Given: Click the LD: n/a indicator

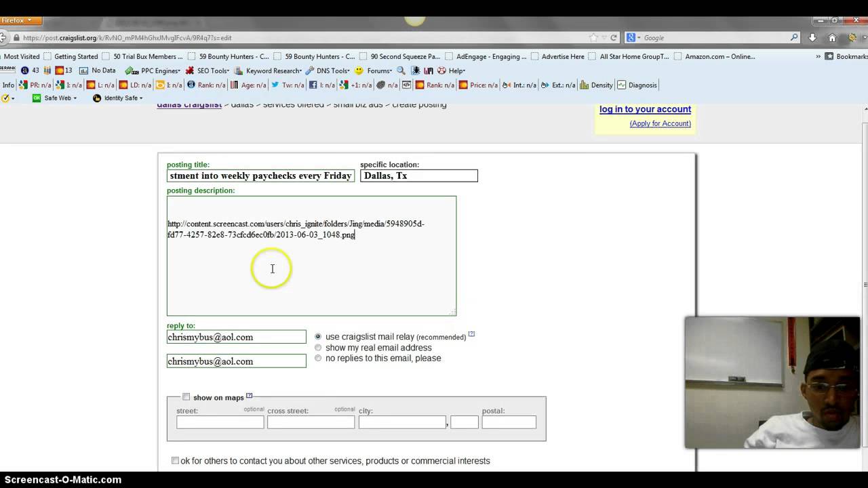Looking at the screenshot, I should (135, 85).
